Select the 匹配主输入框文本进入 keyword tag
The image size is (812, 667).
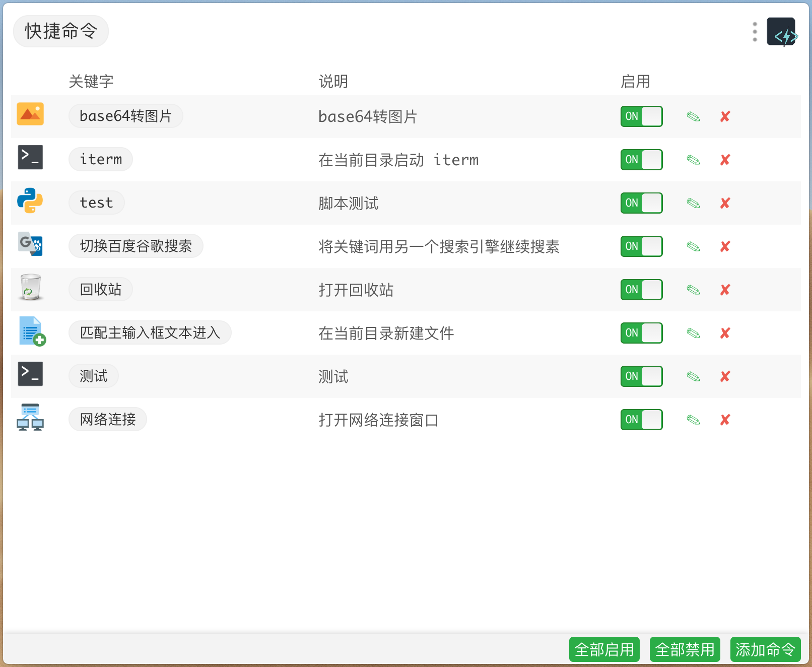[x=150, y=332]
